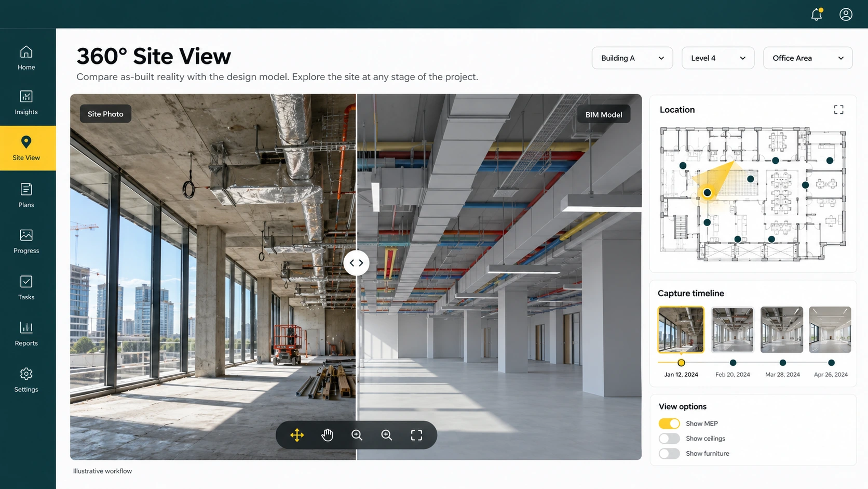Turn off Show MEP toggle

pyautogui.click(x=669, y=424)
